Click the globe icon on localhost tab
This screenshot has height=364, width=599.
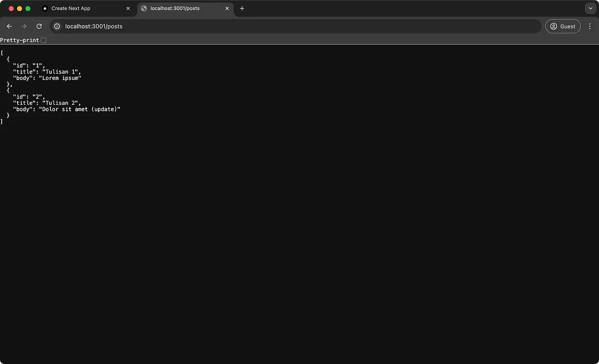point(145,8)
